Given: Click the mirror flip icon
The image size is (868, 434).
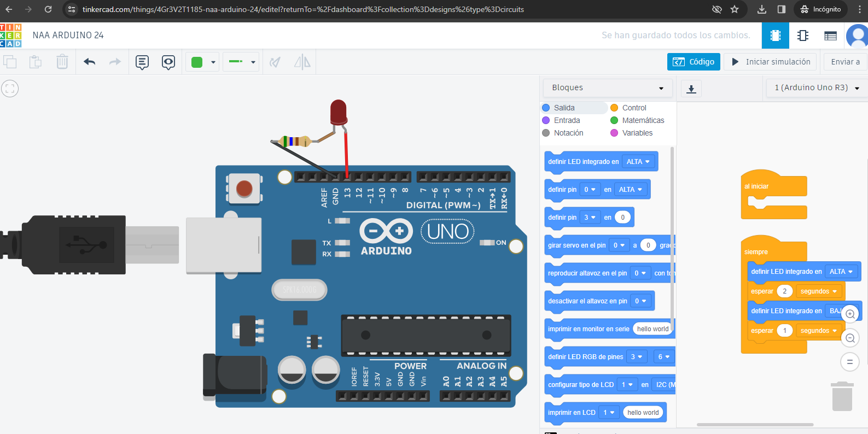Looking at the screenshot, I should point(302,62).
